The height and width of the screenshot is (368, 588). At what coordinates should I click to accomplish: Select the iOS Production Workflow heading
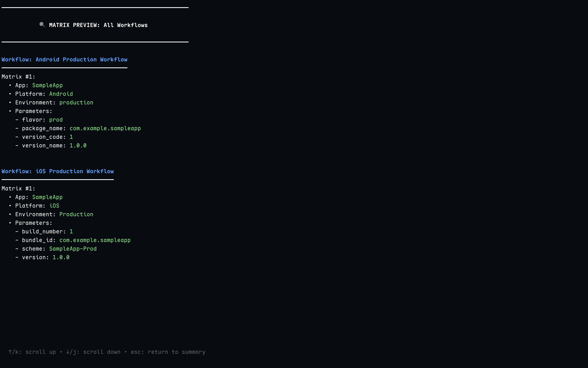tap(58, 171)
